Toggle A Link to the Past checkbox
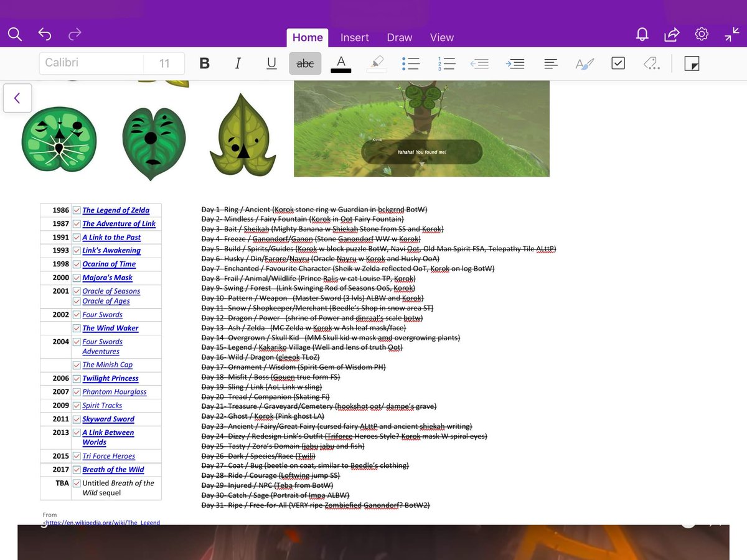 click(x=77, y=237)
